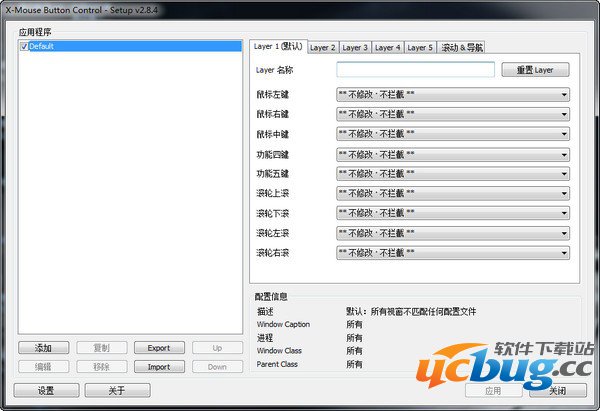Click the Down button

click(217, 367)
